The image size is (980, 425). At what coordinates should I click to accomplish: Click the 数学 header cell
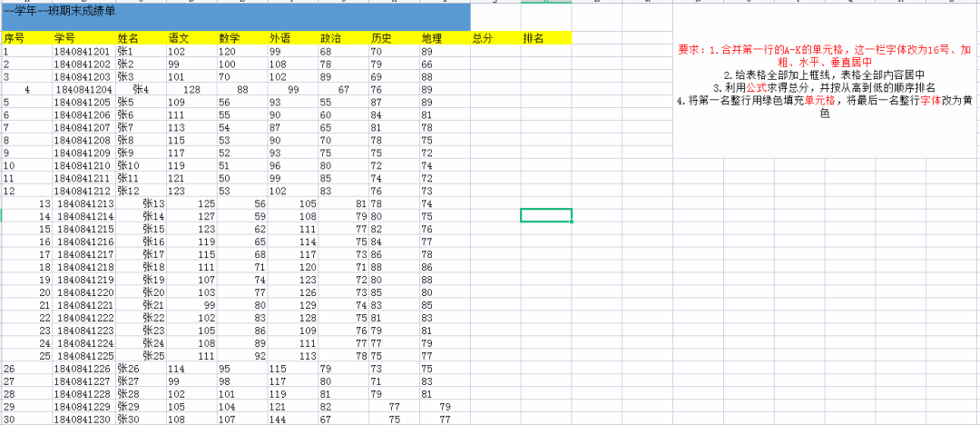(x=240, y=38)
